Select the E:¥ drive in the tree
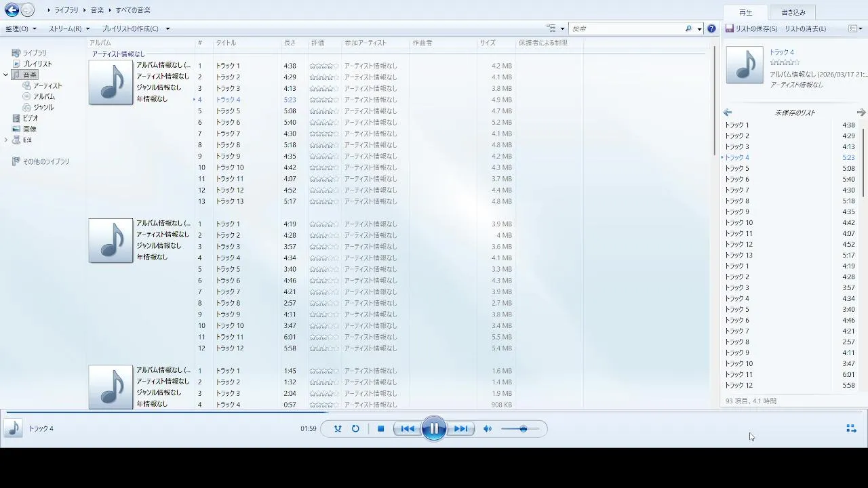 [x=27, y=140]
